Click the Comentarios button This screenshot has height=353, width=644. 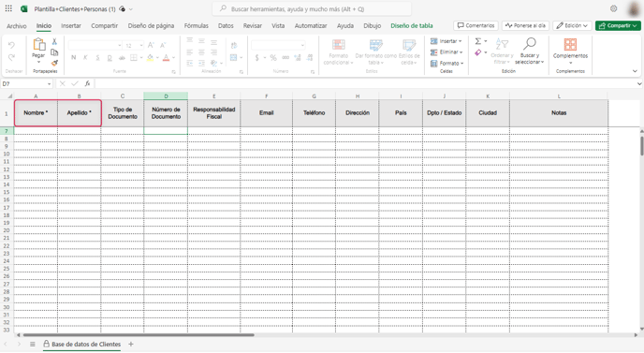click(x=476, y=25)
